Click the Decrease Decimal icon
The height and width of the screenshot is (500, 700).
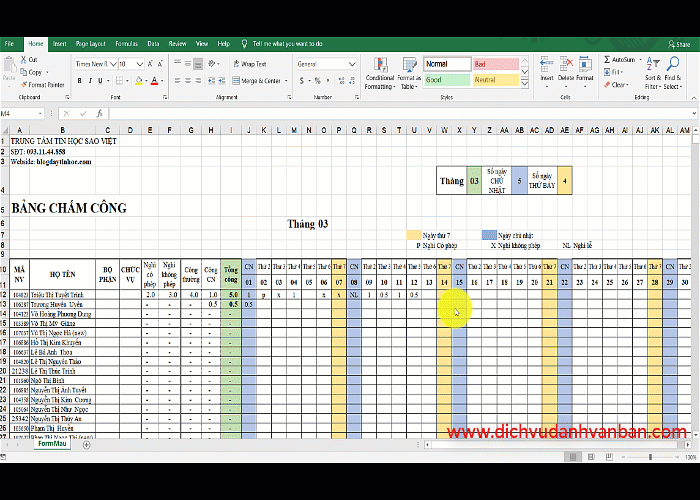[352, 81]
